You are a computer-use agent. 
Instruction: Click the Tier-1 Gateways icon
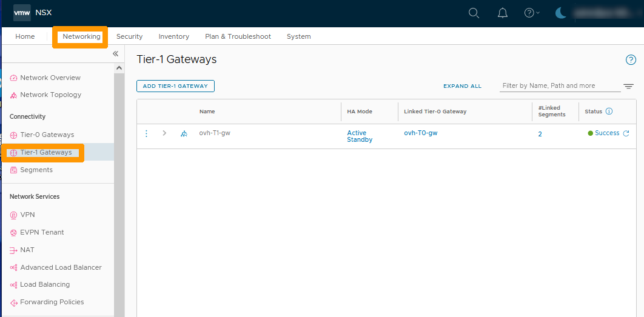point(13,153)
